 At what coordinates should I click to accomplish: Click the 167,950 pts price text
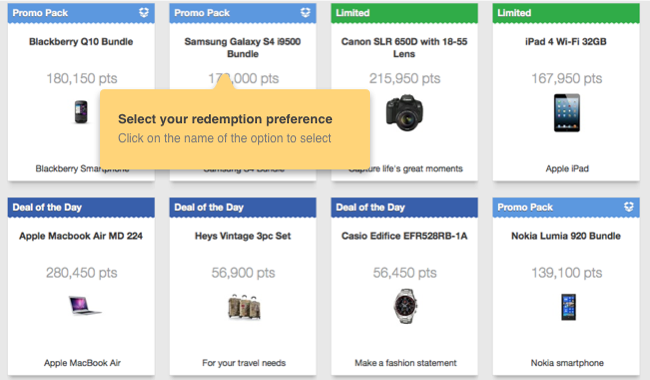567,78
